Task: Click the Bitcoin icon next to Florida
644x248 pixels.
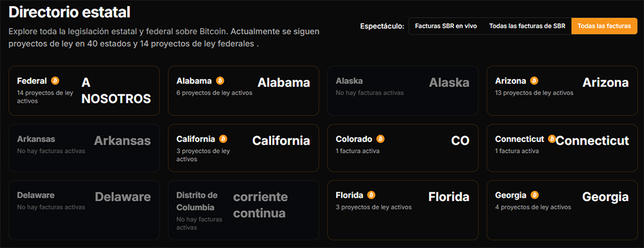Action: [371, 195]
